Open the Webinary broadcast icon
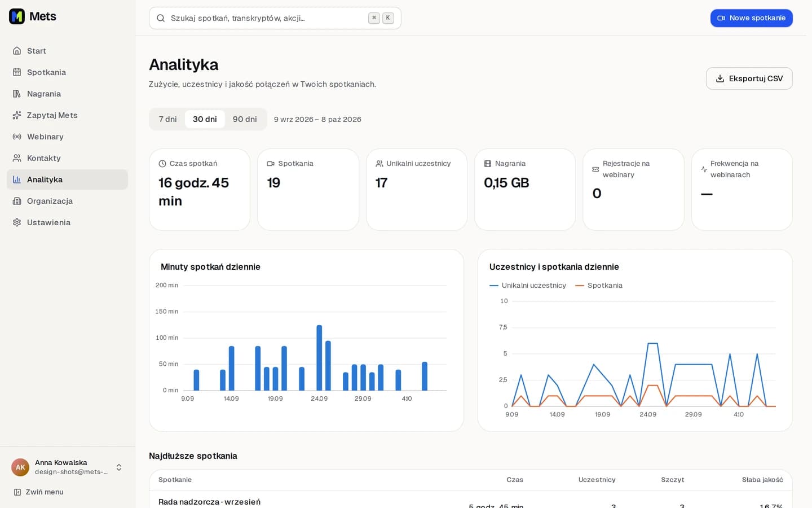This screenshot has height=508, width=812. coord(17,137)
